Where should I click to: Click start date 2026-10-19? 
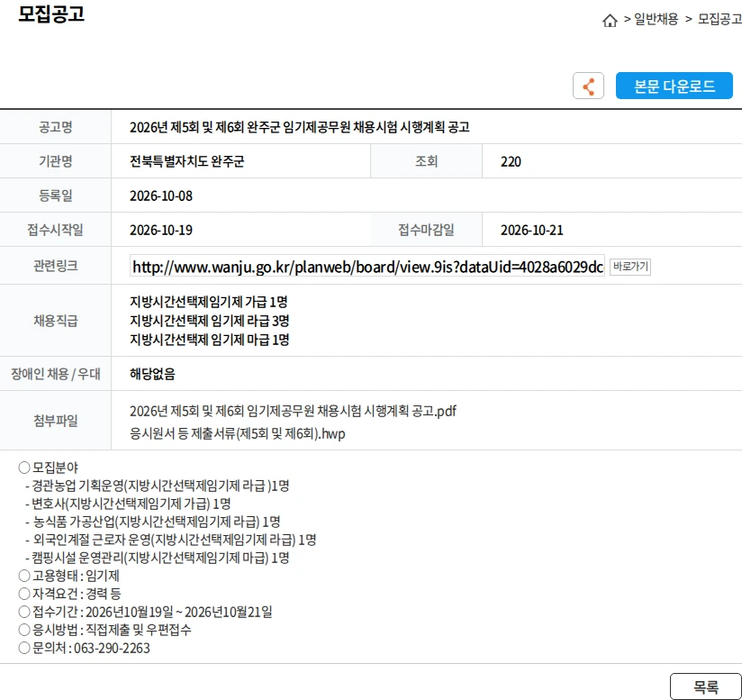[161, 230]
